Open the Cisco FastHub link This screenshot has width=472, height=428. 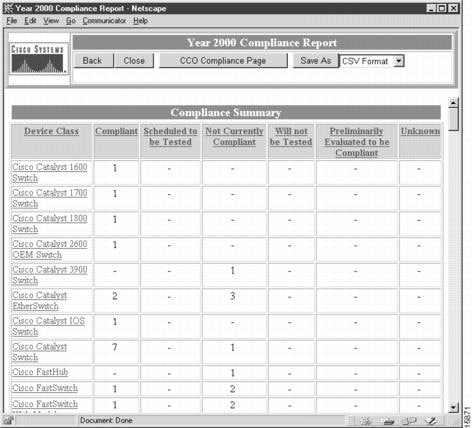pyautogui.click(x=40, y=372)
